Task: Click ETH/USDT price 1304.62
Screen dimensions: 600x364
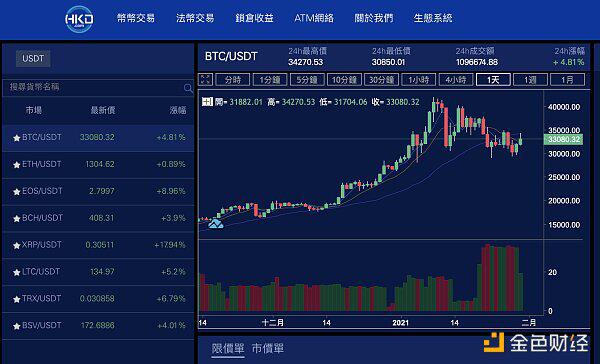Action: pyautogui.click(x=100, y=164)
